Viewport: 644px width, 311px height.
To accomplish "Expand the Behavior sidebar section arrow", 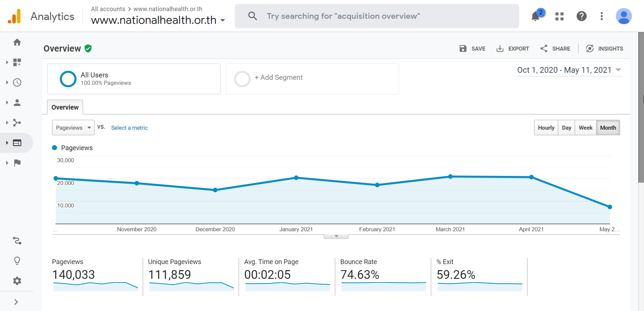I will click(x=7, y=143).
